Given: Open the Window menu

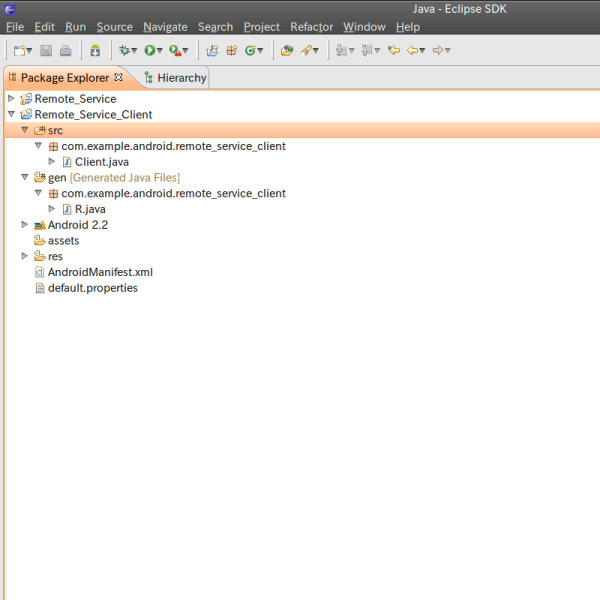Looking at the screenshot, I should [x=364, y=27].
